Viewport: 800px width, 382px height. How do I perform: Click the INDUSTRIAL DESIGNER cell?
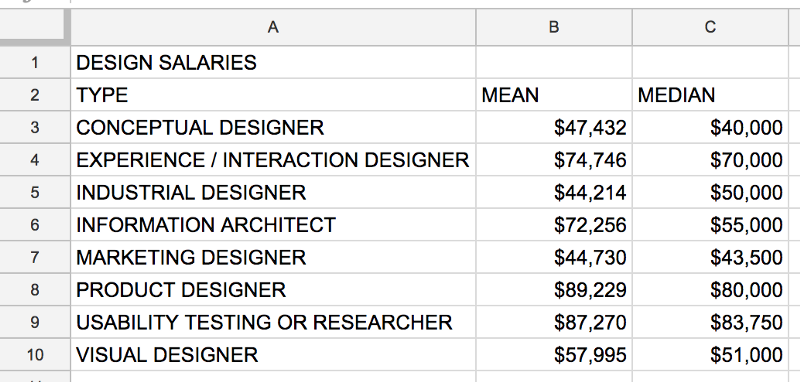pyautogui.click(x=273, y=192)
